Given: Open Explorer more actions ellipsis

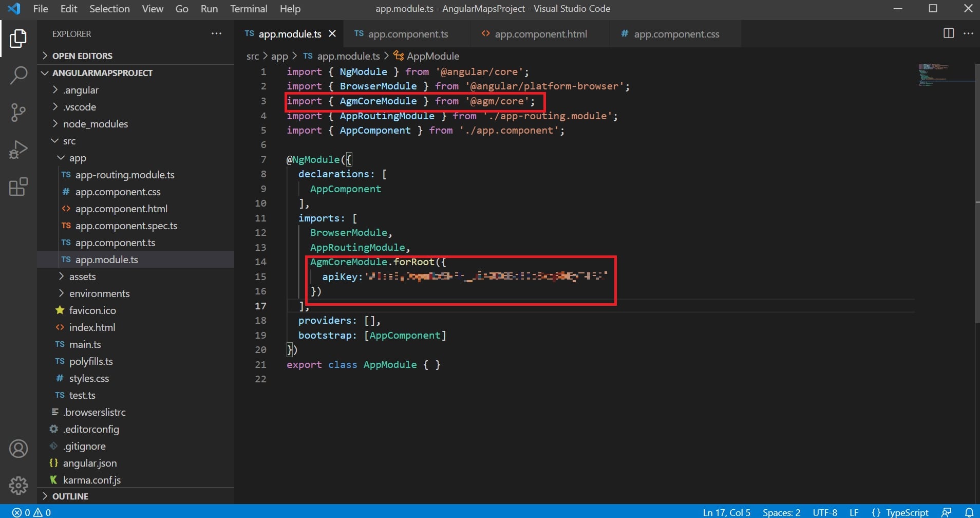Looking at the screenshot, I should tap(216, 34).
